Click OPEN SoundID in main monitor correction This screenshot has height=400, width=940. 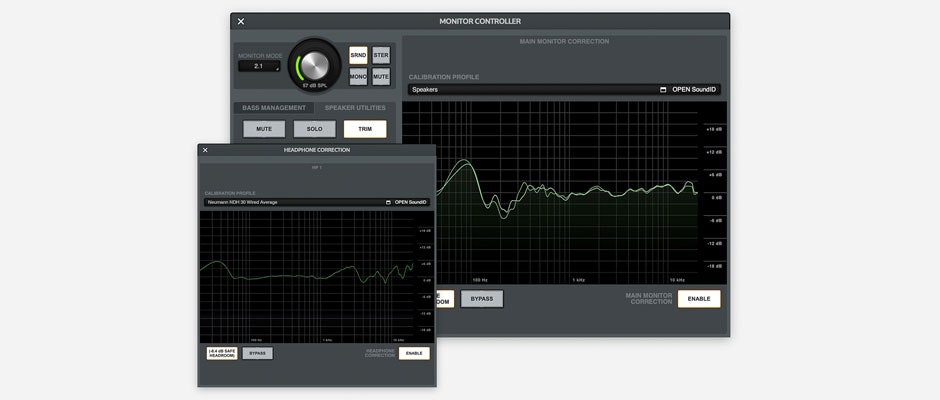[694, 90]
